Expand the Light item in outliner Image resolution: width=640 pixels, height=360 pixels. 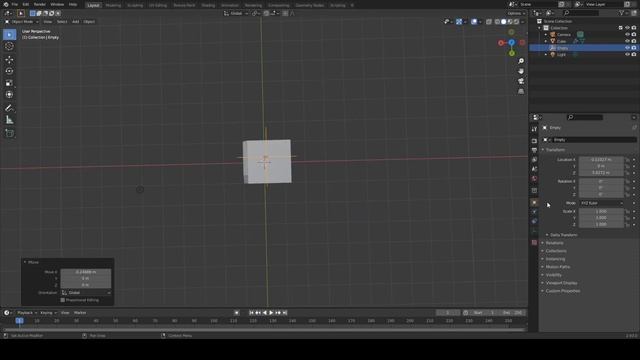point(546,54)
